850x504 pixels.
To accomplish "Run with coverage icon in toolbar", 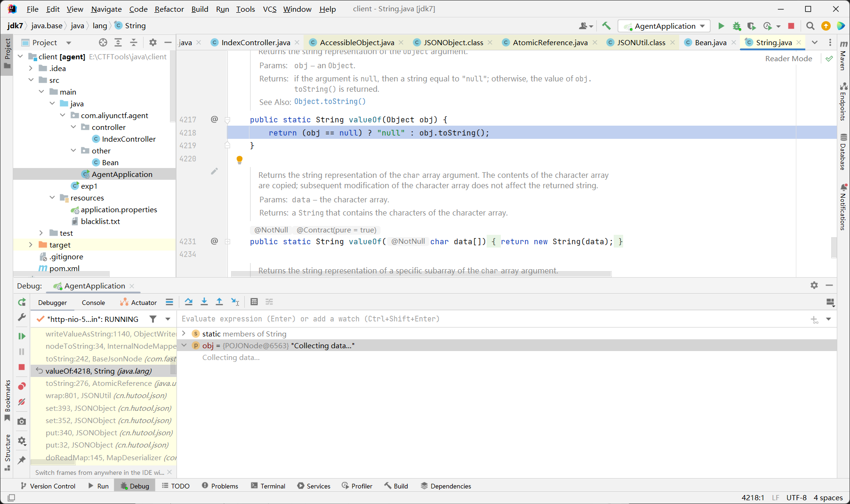I will pos(752,26).
